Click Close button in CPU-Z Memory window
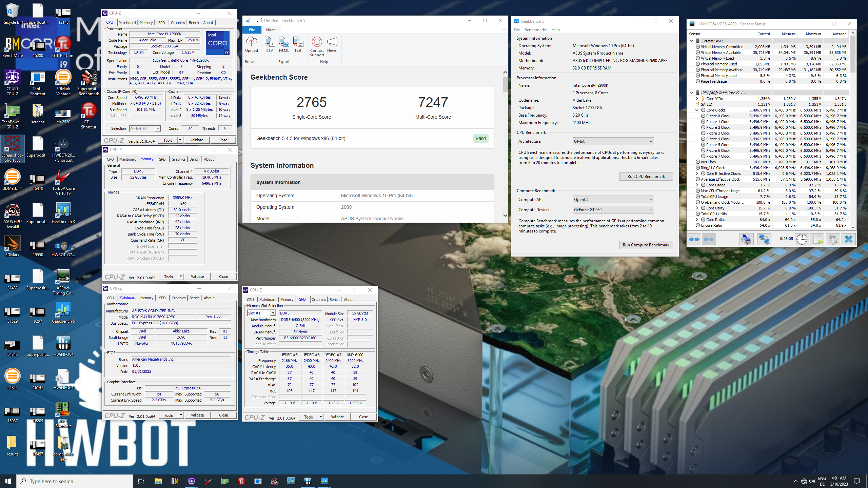 pyautogui.click(x=223, y=277)
